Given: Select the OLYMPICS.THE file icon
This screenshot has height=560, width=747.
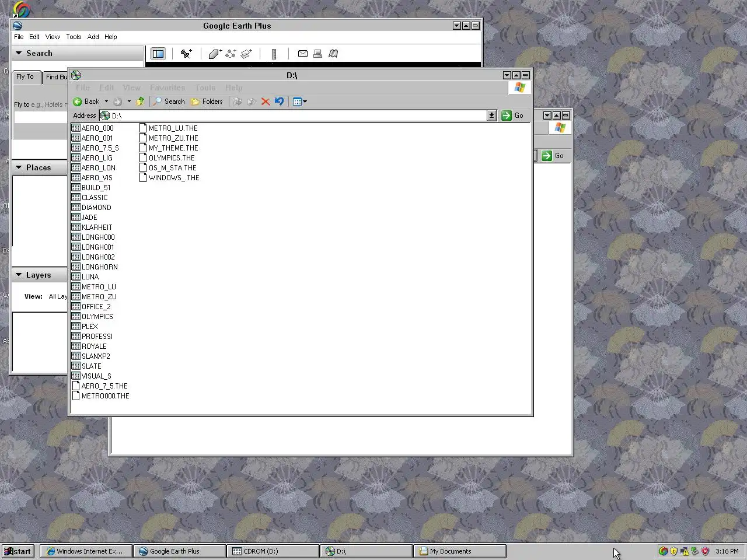Looking at the screenshot, I should point(143,158).
